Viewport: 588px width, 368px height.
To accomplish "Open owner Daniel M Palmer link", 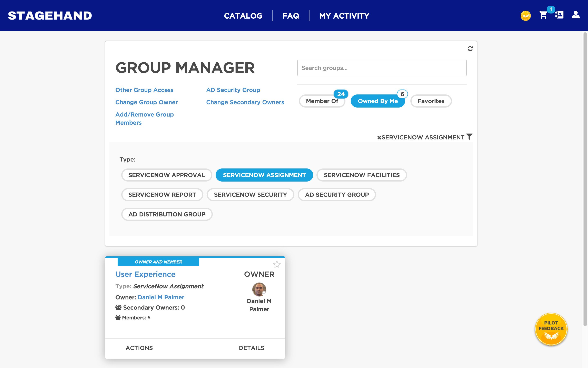I will point(161,297).
